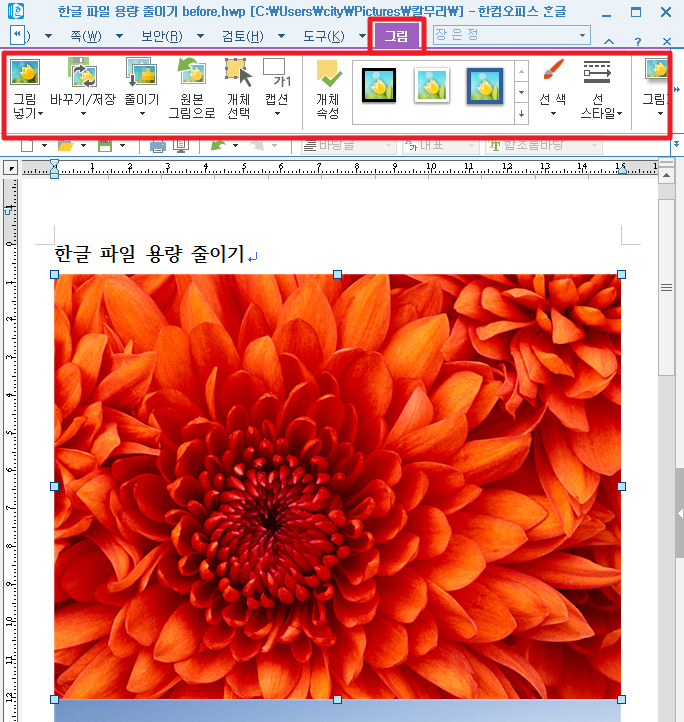
Task: Expand the 선 색 dropdown arrow
Action: coord(553,113)
